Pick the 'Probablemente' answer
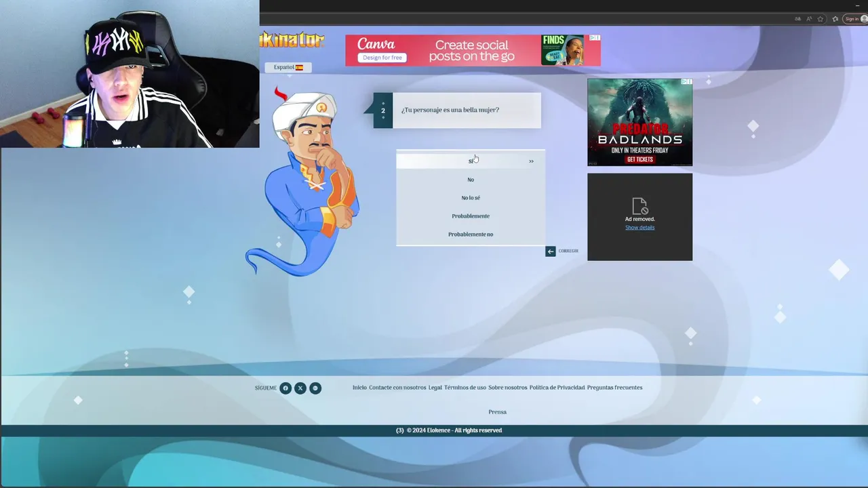Screen dimensions: 868x488 click(x=471, y=216)
